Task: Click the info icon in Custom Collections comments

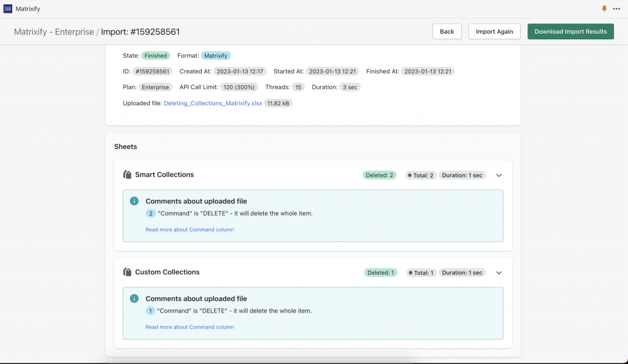Action: pos(134,298)
